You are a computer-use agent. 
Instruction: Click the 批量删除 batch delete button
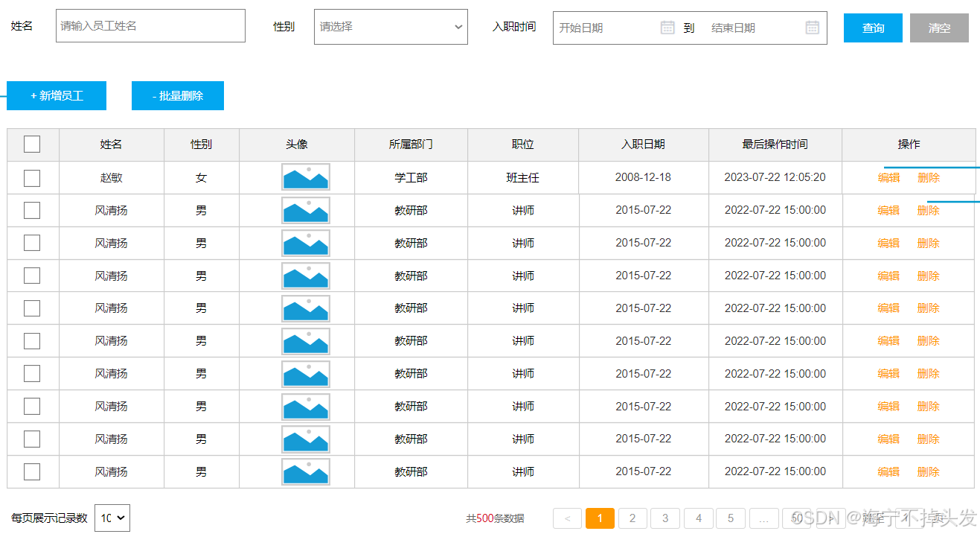pyautogui.click(x=178, y=95)
